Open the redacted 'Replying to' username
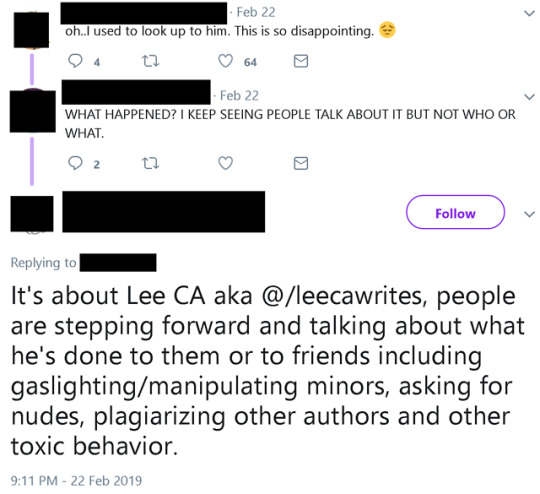Image resolution: width=540 pixels, height=494 pixels. pos(118,263)
